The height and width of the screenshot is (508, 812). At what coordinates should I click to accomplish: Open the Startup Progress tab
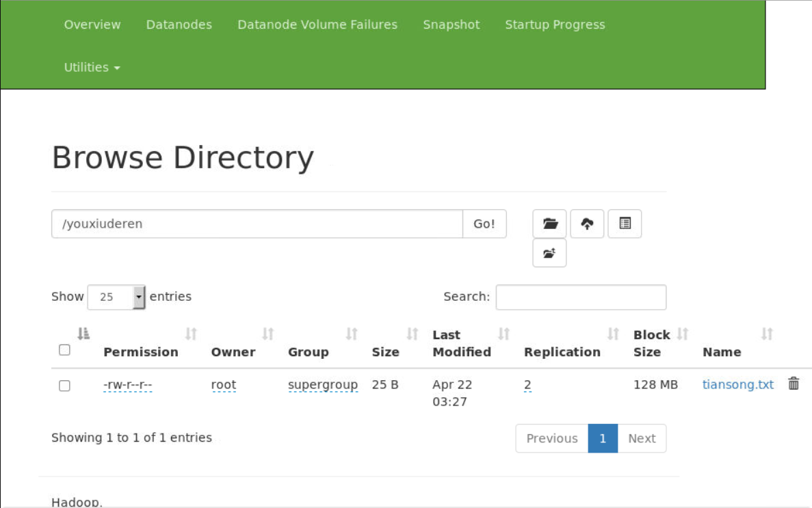(x=555, y=25)
